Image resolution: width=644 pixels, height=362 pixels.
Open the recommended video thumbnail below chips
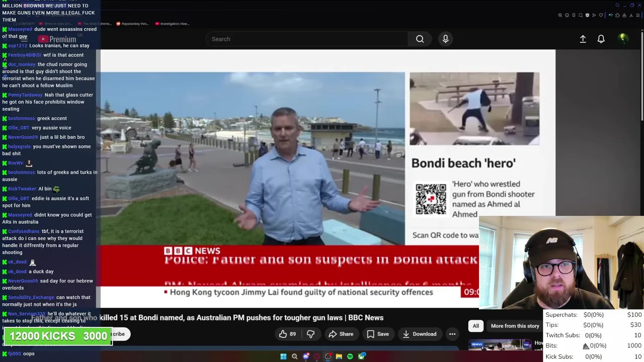click(500, 345)
